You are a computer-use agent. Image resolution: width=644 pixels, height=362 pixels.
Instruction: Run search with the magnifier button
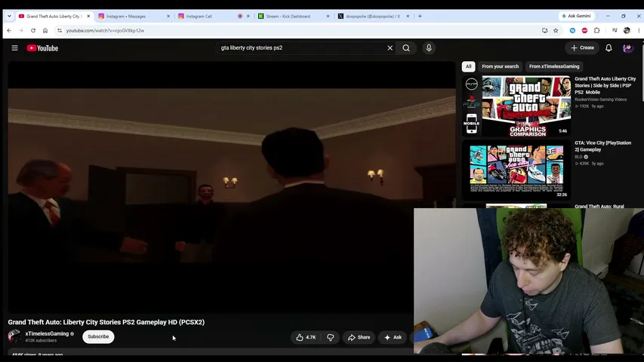(x=405, y=48)
